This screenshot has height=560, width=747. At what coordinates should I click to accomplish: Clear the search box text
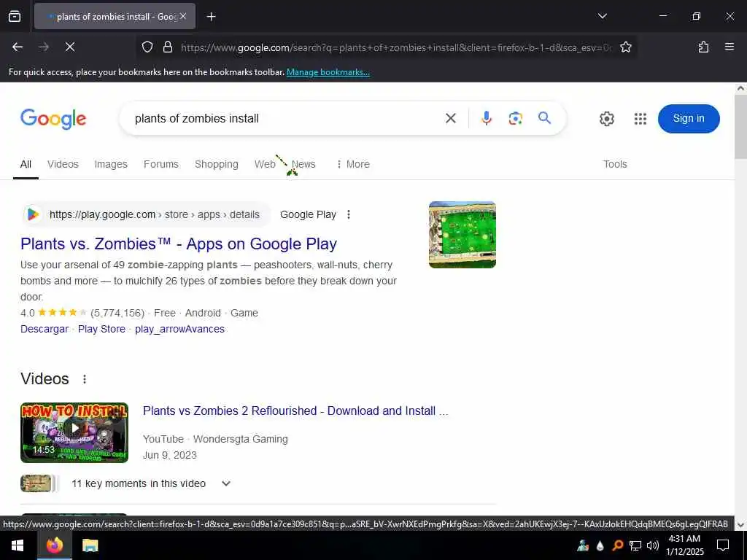click(x=450, y=118)
